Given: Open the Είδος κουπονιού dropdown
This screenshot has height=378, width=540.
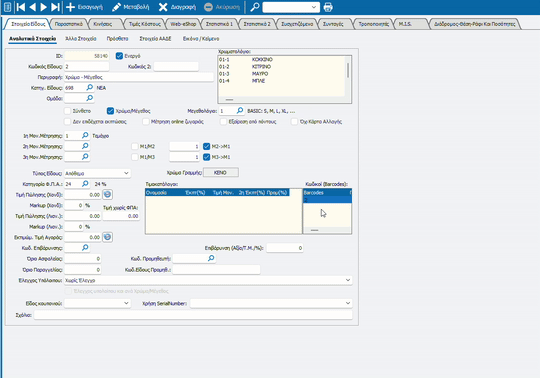Looking at the screenshot, I should (x=97, y=303).
